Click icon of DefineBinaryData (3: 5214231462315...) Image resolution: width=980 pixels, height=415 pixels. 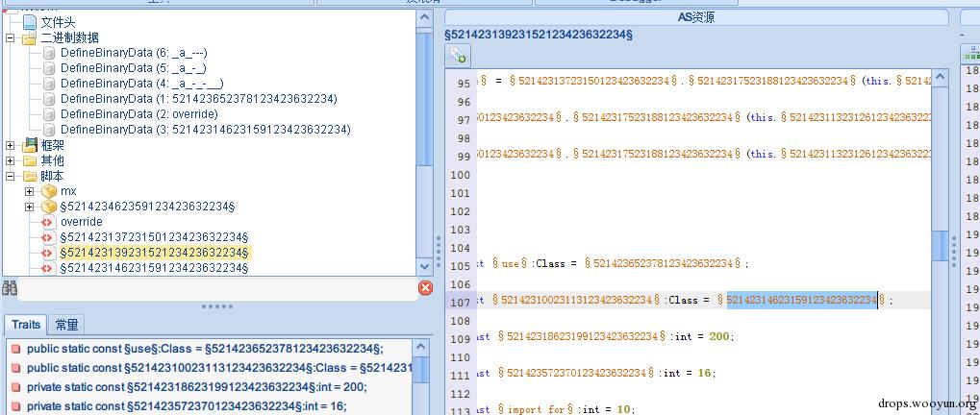(x=49, y=130)
